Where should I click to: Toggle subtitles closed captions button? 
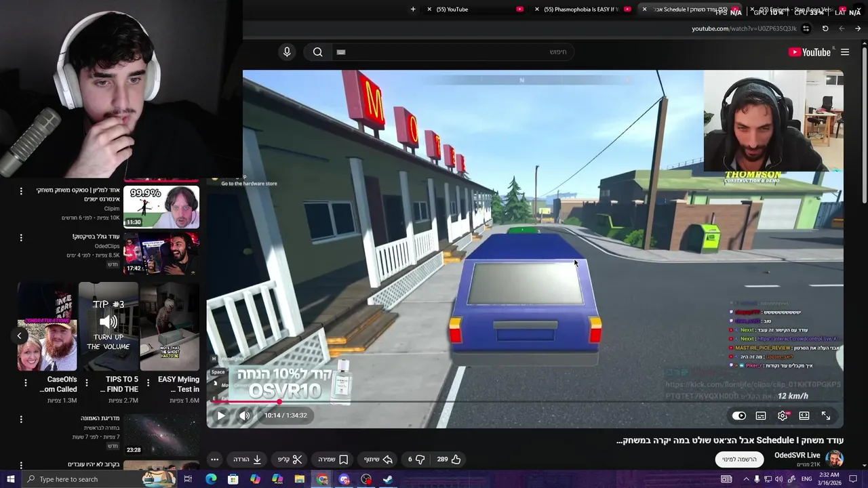[761, 415]
